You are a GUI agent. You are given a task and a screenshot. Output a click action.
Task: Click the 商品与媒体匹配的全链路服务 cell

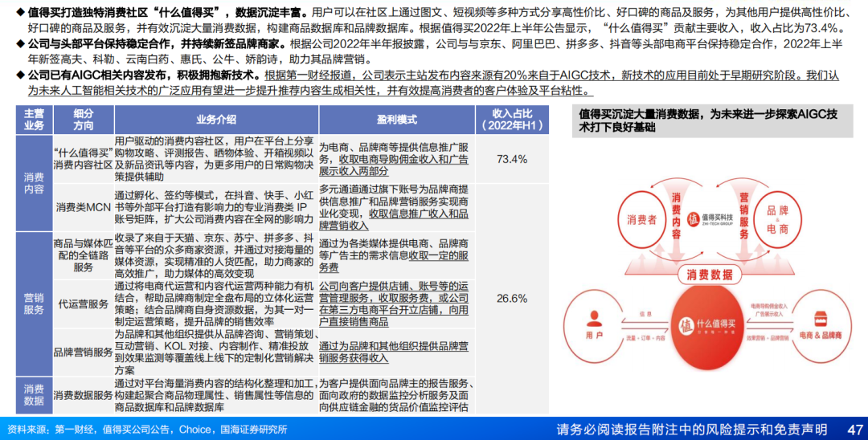click(x=84, y=255)
